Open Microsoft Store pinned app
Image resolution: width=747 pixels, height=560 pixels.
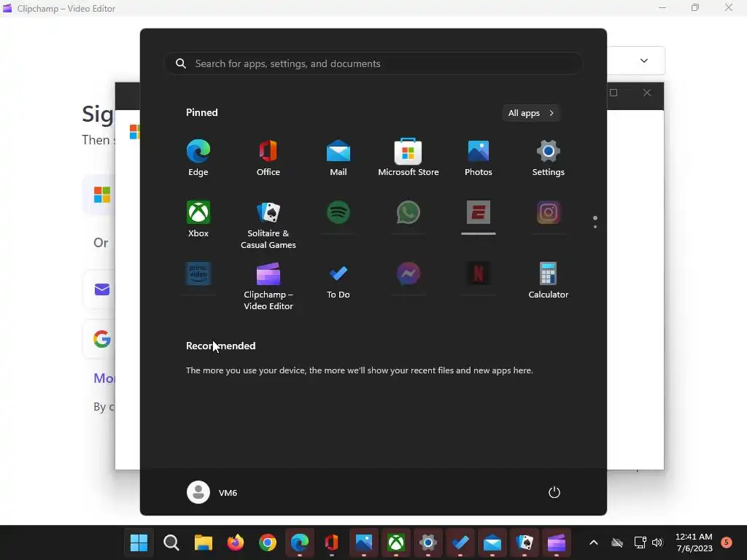[x=409, y=158]
